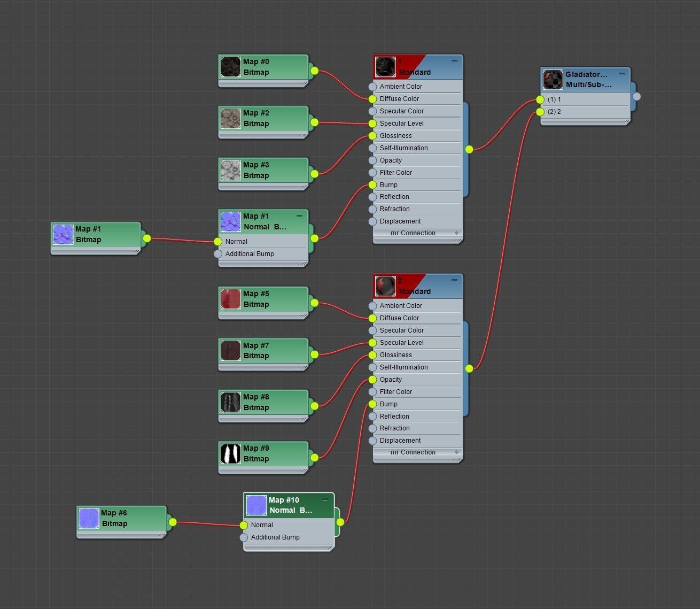Collapse the Gladiator Multi/Sub-Object node
The width and height of the screenshot is (700, 609).
[x=621, y=74]
